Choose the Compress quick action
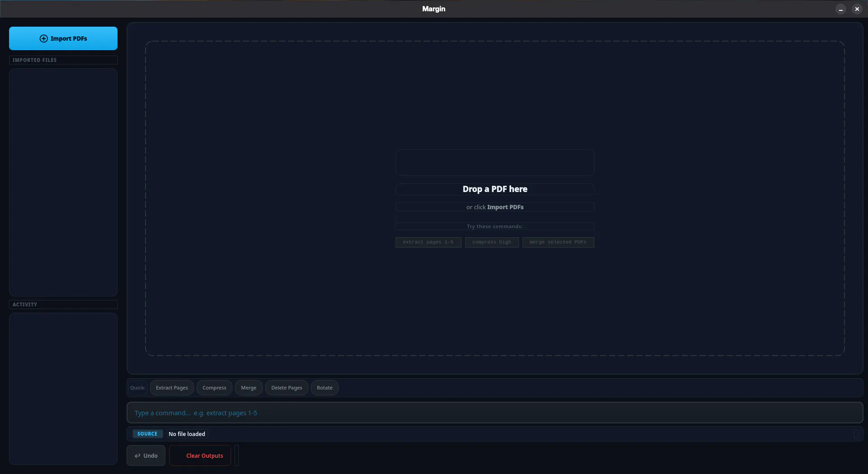Image resolution: width=868 pixels, height=474 pixels. click(214, 388)
